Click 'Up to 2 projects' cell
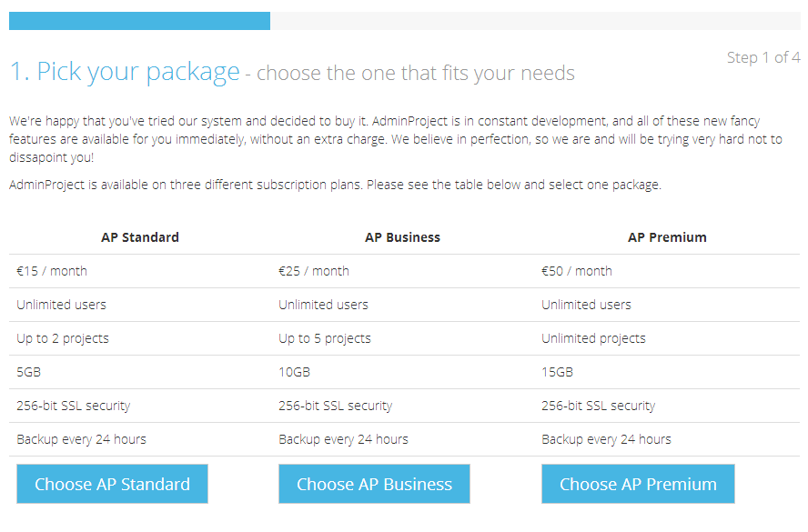 (x=140, y=338)
